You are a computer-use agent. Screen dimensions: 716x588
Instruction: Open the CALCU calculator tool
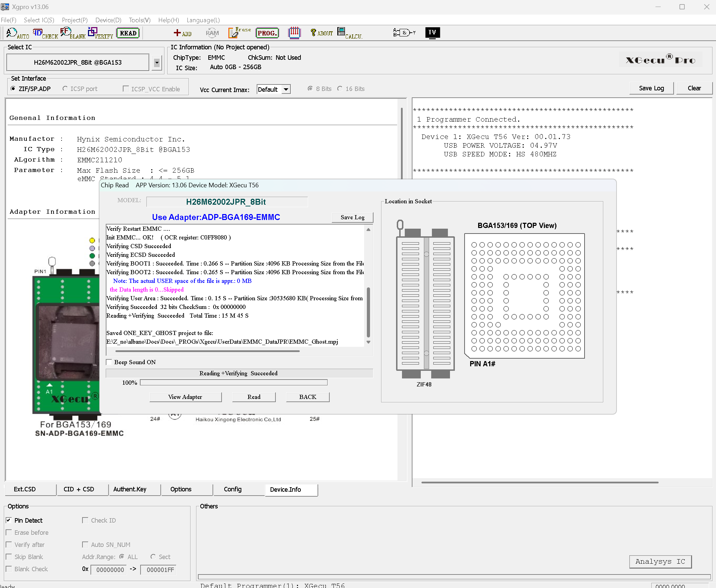tap(349, 33)
